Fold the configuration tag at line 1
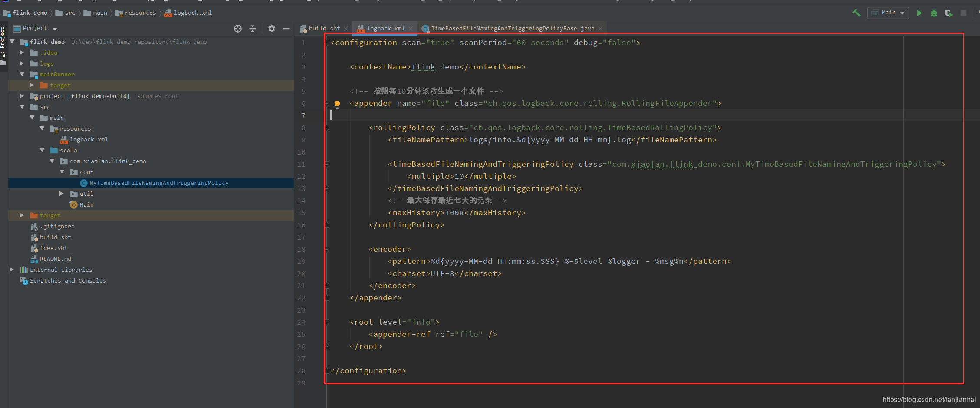The height and width of the screenshot is (408, 980). [x=327, y=43]
